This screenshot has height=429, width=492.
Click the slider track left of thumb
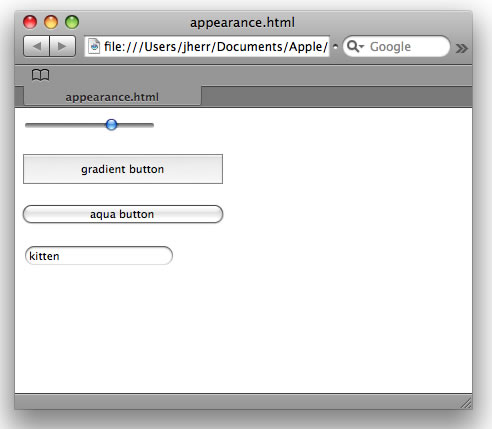pyautogui.click(x=65, y=125)
